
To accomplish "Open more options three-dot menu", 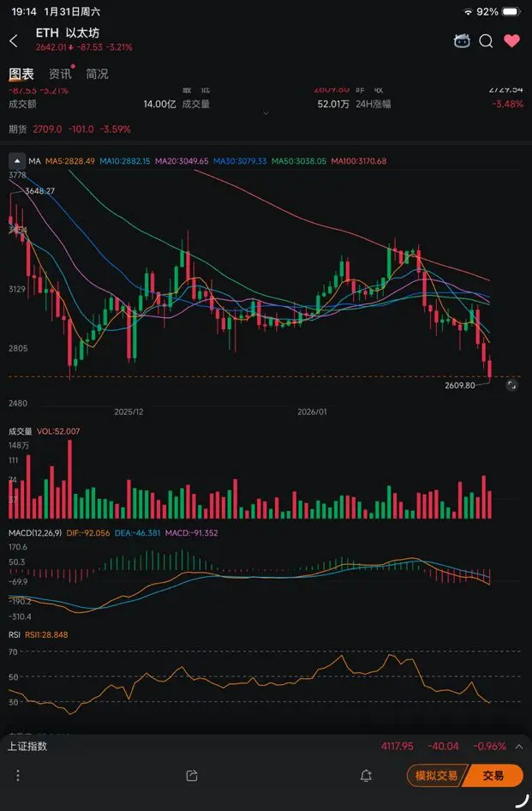I will [x=18, y=775].
